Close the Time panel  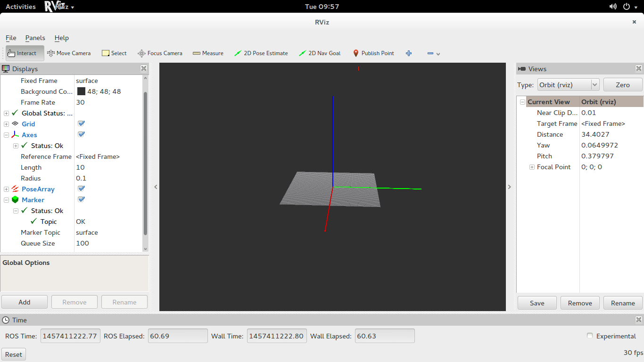[x=639, y=320]
